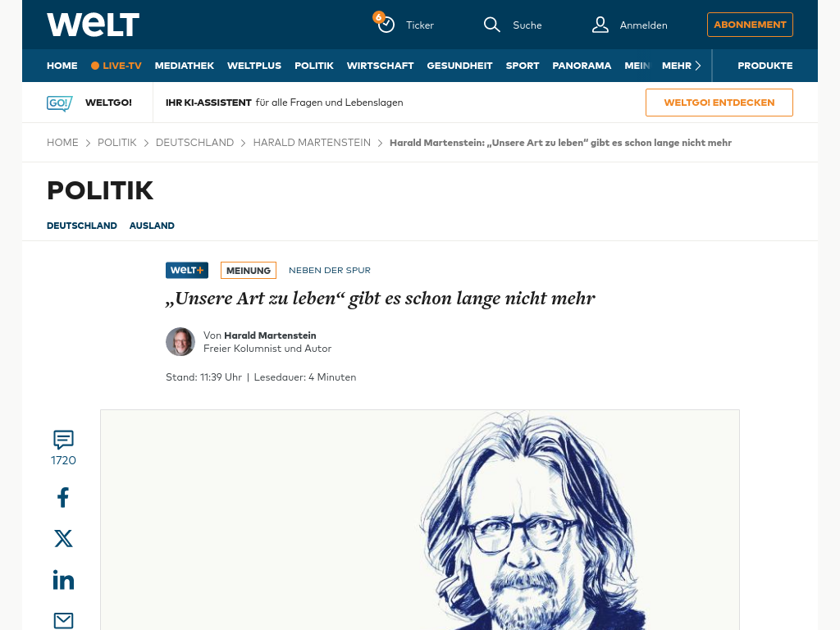Open comments via speech bubble icon
The height and width of the screenshot is (630, 840).
[x=63, y=440]
